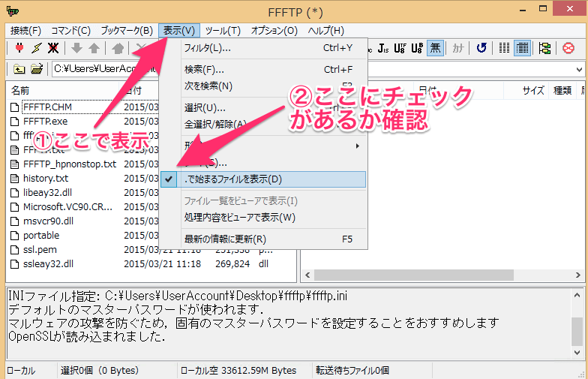588x379 pixels.
Task: Select JIS kanji code conversion icon
Action: (382, 48)
